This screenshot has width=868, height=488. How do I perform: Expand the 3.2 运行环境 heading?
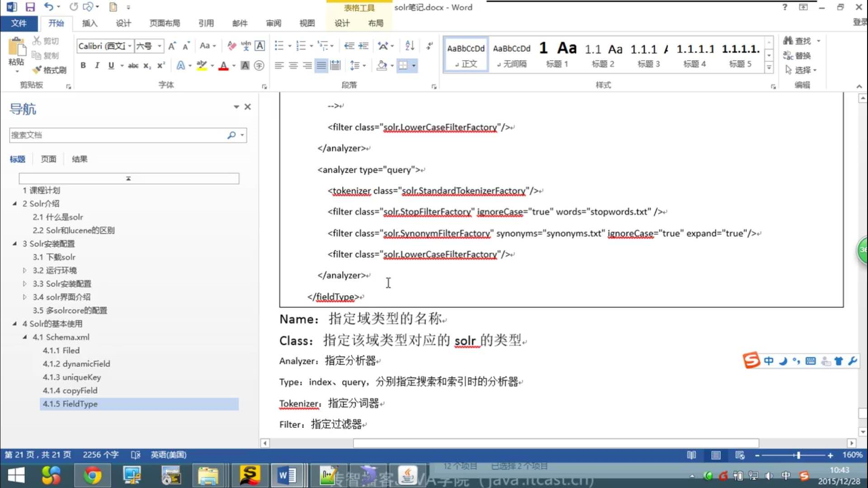(24, 270)
